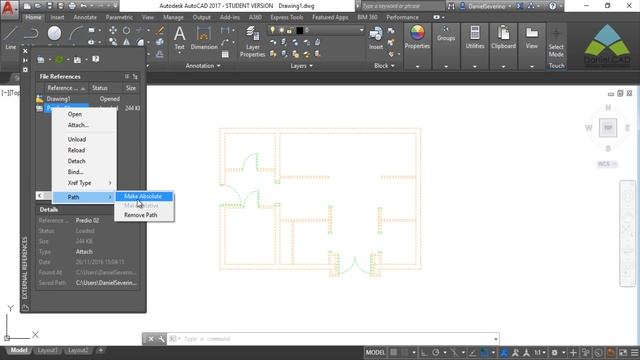The height and width of the screenshot is (360, 640).
Task: Click the command line input field
Action: click(333, 339)
